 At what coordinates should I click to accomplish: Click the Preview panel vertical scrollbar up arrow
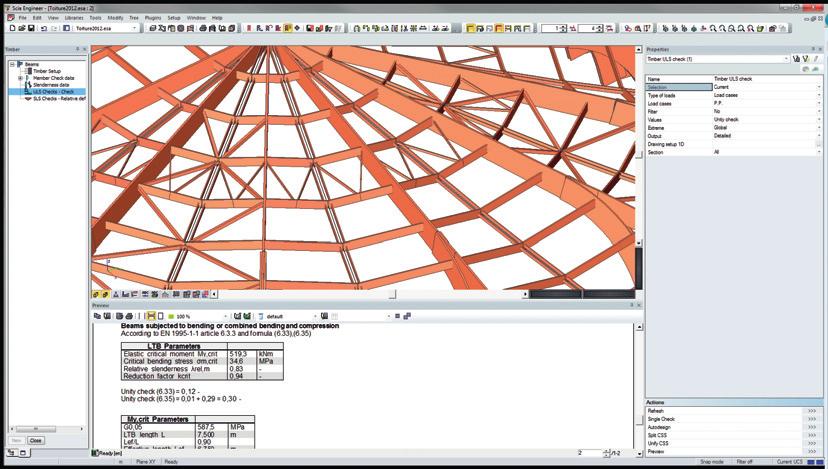pos(639,327)
